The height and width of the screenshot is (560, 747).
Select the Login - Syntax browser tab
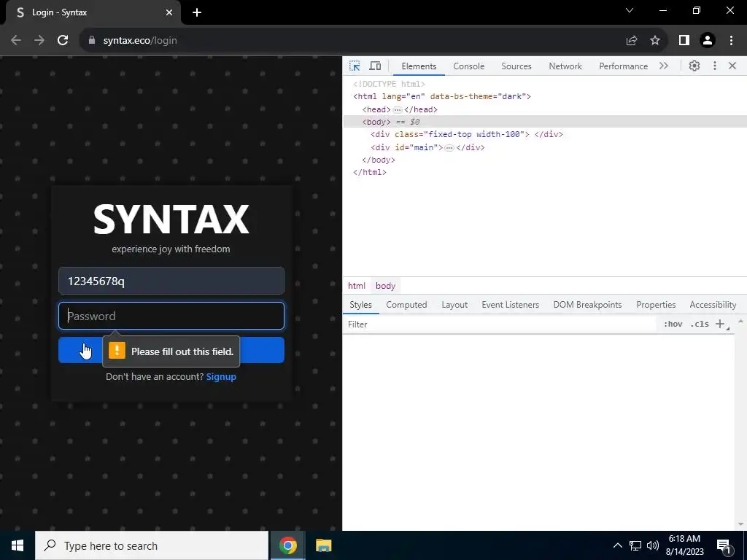click(93, 12)
